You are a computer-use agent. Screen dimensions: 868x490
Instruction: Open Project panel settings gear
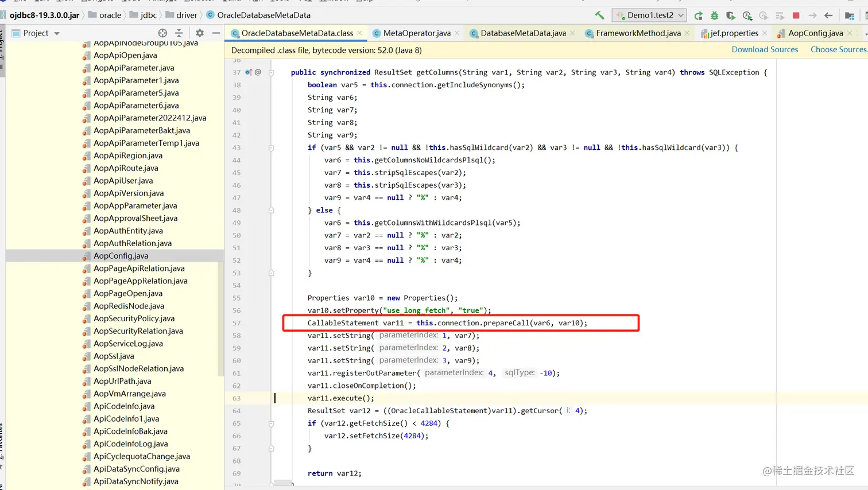point(200,33)
